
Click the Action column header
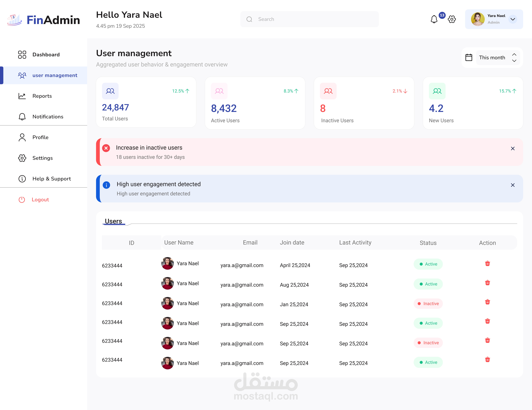click(x=487, y=243)
